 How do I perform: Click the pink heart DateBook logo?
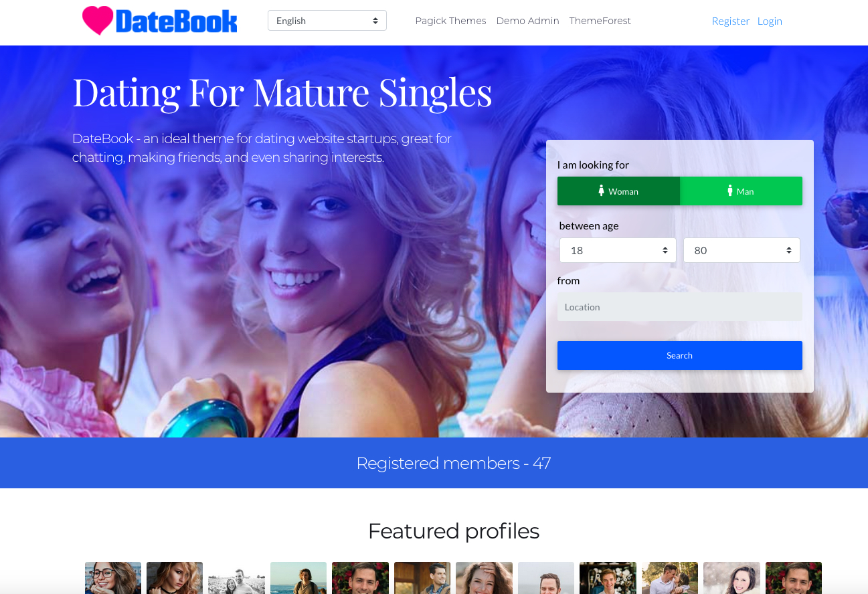[159, 21]
